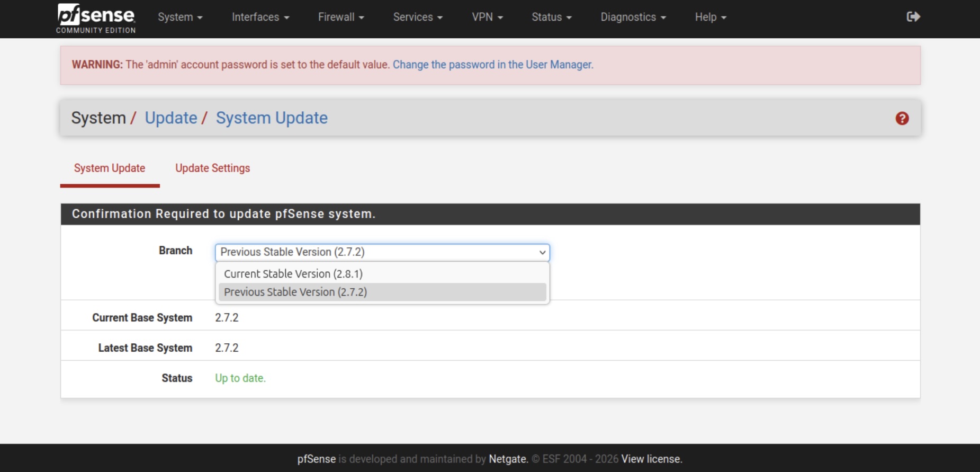This screenshot has width=980, height=472.
Task: Click Change the password in User Manager link
Action: coord(492,65)
